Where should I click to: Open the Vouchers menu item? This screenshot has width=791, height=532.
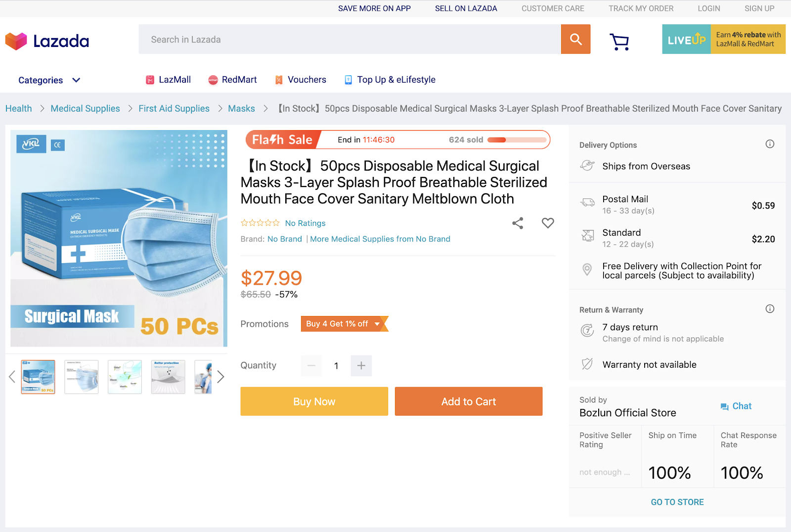pyautogui.click(x=301, y=80)
